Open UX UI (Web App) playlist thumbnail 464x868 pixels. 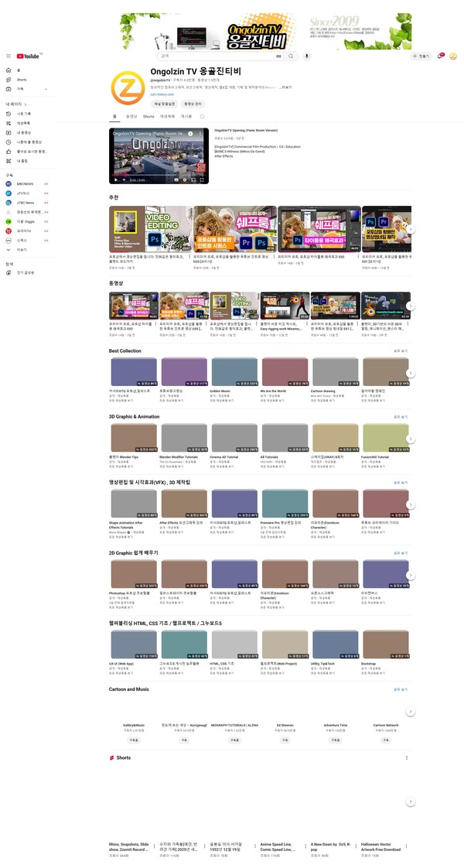click(x=134, y=644)
